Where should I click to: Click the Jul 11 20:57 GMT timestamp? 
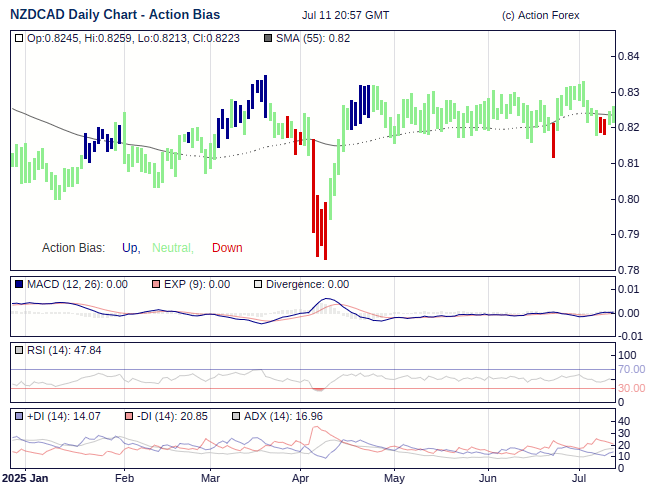point(346,15)
